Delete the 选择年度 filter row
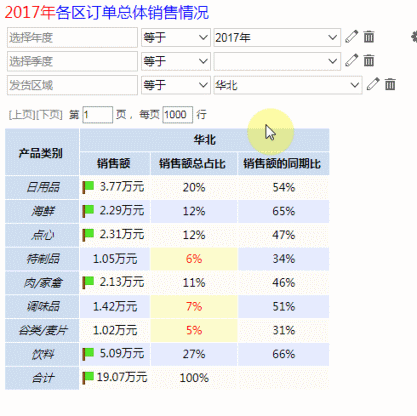The height and width of the screenshot is (416, 417). (x=369, y=37)
